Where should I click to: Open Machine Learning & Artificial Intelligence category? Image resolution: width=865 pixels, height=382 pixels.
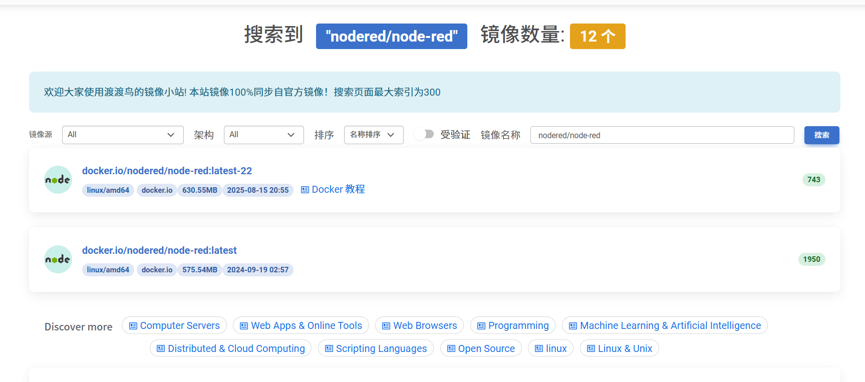pos(665,326)
